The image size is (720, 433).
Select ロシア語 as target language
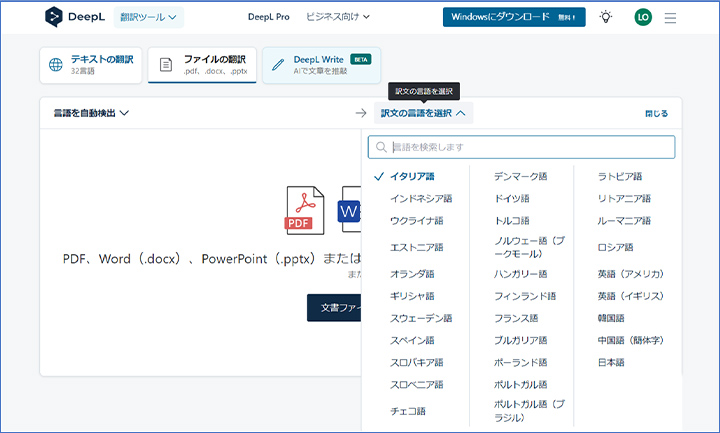[615, 247]
